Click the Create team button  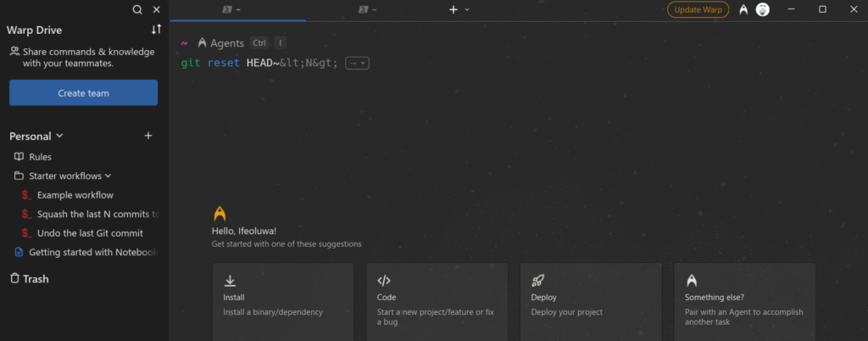point(84,93)
